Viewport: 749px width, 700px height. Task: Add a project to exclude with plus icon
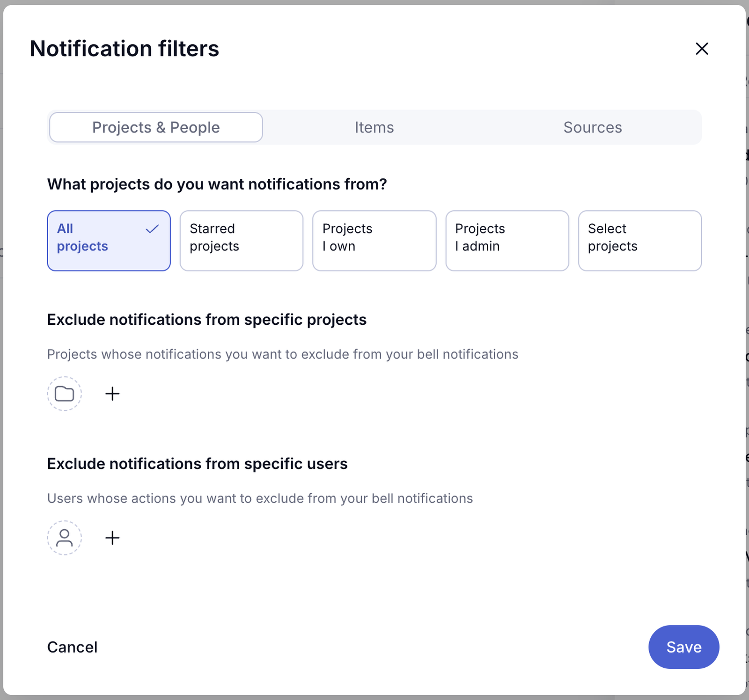pos(112,394)
